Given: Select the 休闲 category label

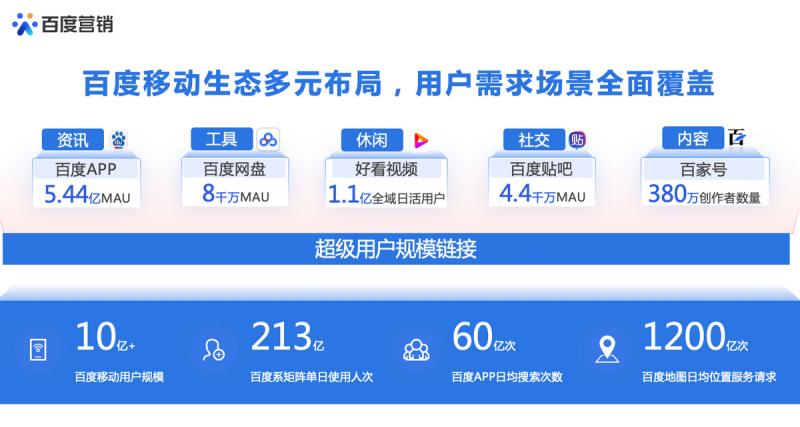Looking at the screenshot, I should click(x=371, y=140).
